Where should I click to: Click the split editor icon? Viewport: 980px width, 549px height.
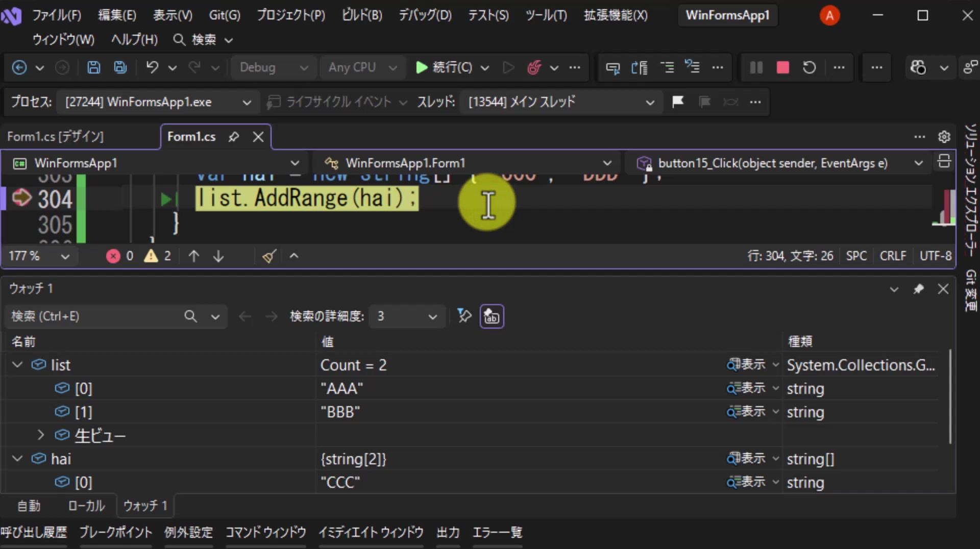[x=944, y=162]
